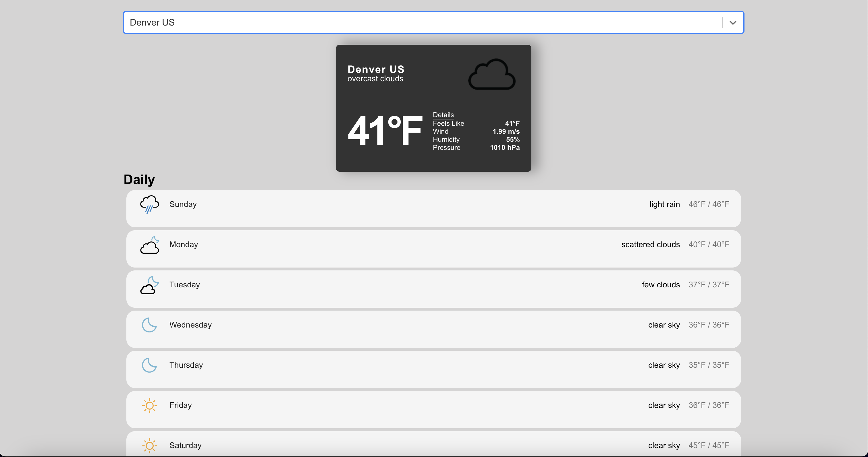This screenshot has width=868, height=457.
Task: Expand the Tuesday forecast row
Action: [433, 289]
